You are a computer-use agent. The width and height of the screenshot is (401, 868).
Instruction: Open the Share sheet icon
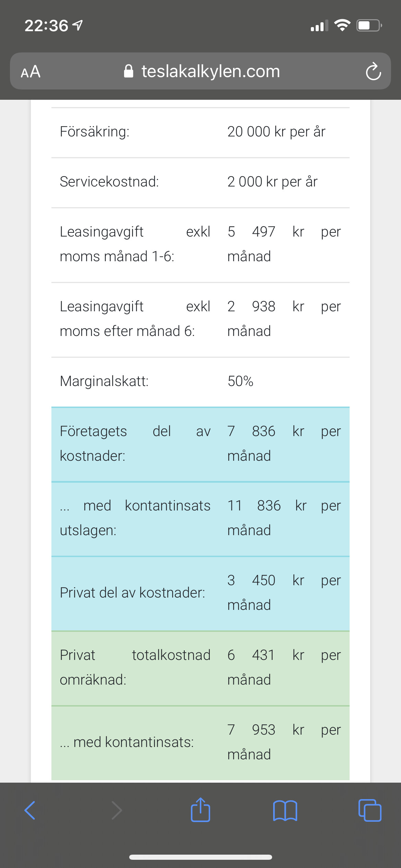[x=200, y=810]
